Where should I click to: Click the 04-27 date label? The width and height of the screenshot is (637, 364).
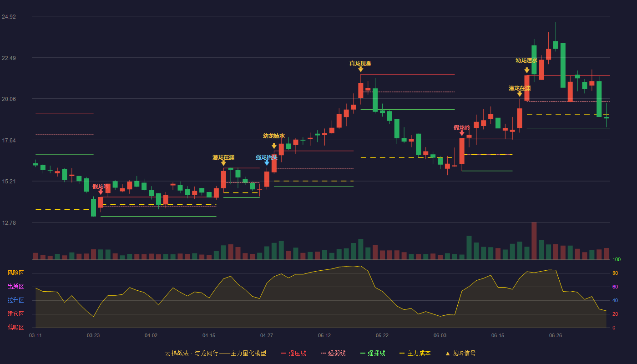click(267, 335)
